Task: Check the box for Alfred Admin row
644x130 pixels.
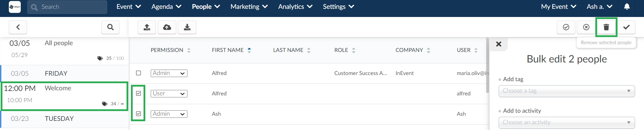Action: pos(138,73)
